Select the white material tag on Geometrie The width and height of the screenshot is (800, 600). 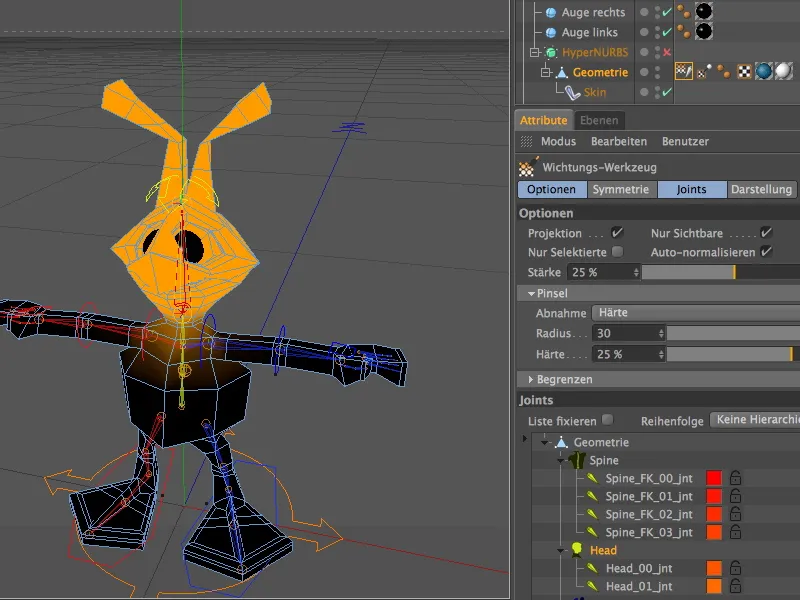(x=784, y=71)
